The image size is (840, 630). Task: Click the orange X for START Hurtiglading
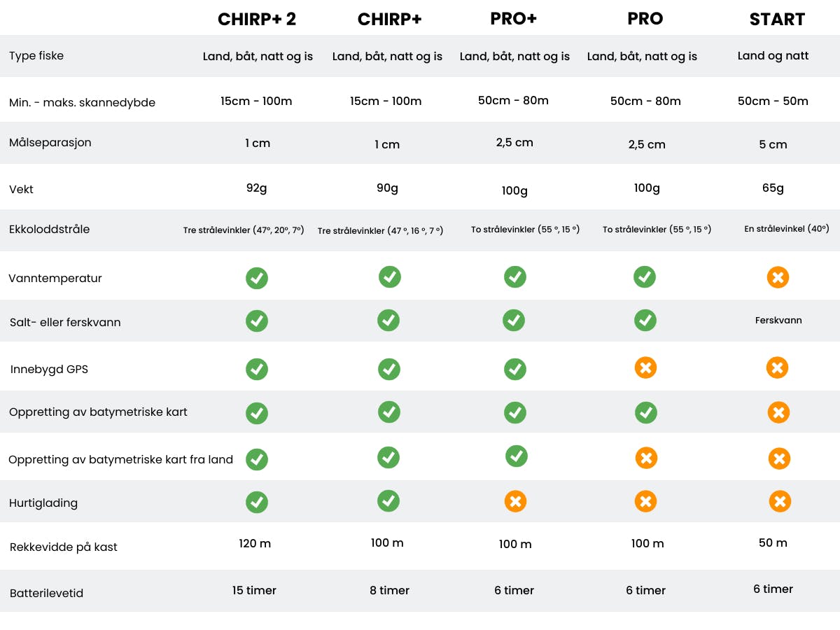(x=780, y=501)
